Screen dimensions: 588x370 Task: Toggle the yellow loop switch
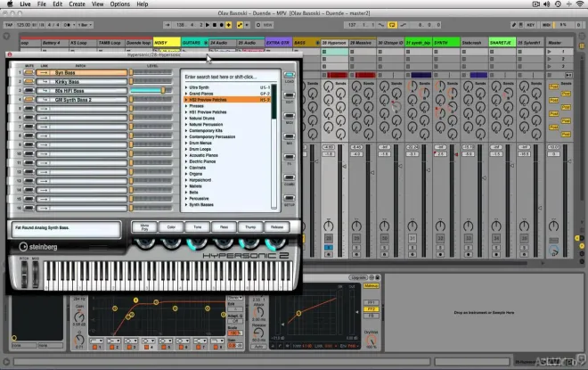coord(392,25)
